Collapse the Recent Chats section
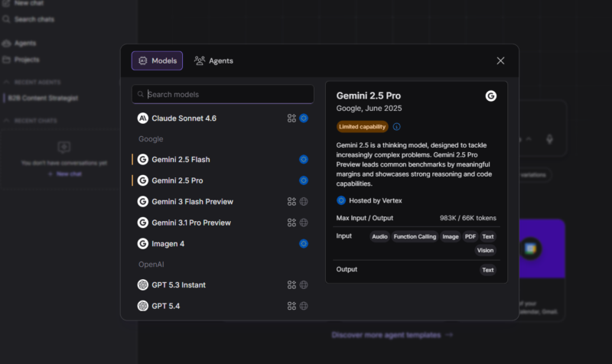The width and height of the screenshot is (612, 364). coord(6,121)
